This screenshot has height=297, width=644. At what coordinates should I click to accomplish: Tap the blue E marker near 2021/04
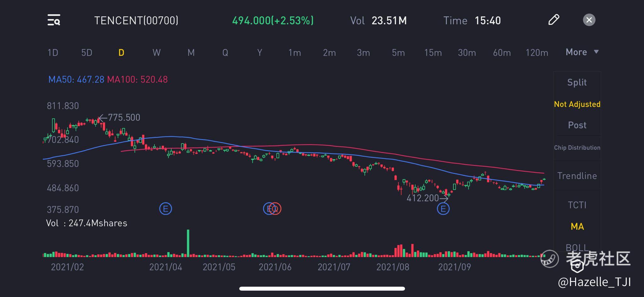coord(166,208)
